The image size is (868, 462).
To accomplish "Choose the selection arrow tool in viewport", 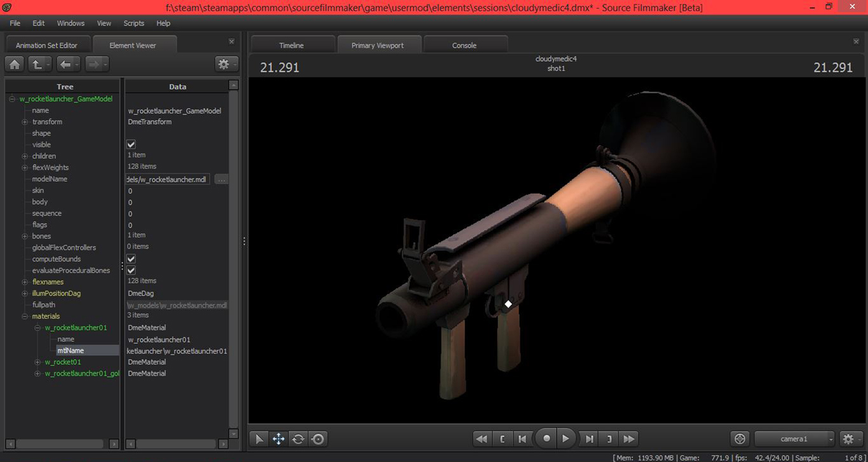I will point(259,438).
